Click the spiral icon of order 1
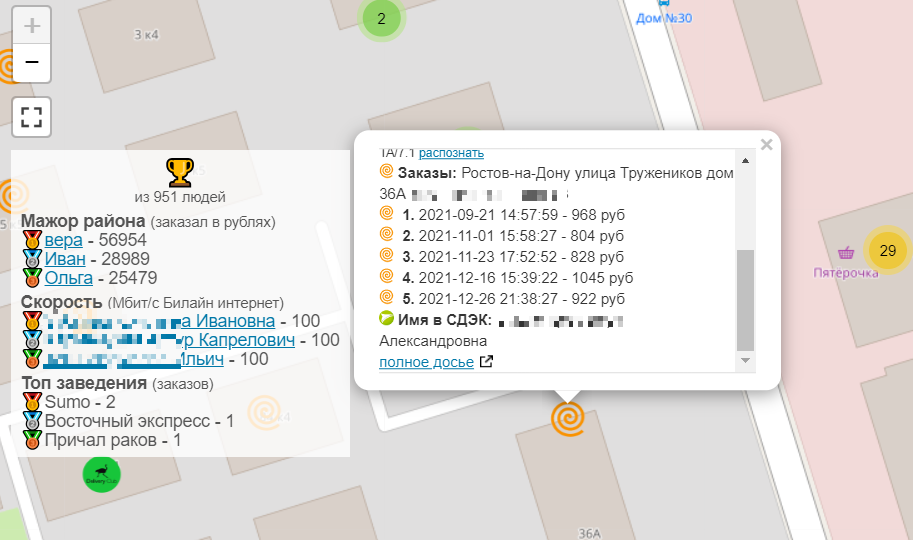The width and height of the screenshot is (913, 540). pos(387,213)
